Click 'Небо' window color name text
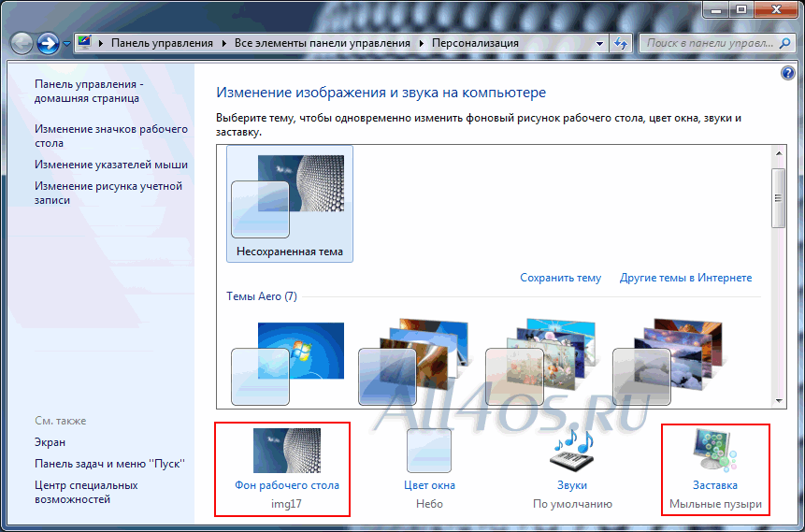 click(x=429, y=504)
